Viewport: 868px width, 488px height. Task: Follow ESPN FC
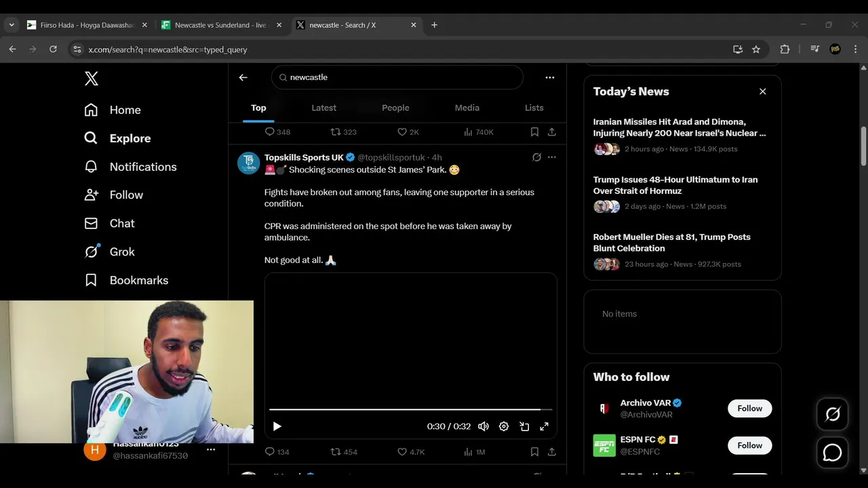pyautogui.click(x=750, y=445)
